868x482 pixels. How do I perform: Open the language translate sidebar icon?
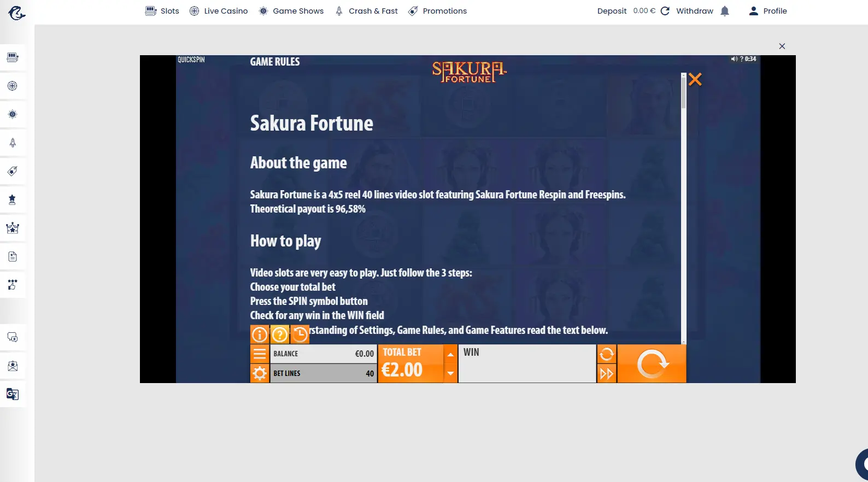(x=13, y=394)
